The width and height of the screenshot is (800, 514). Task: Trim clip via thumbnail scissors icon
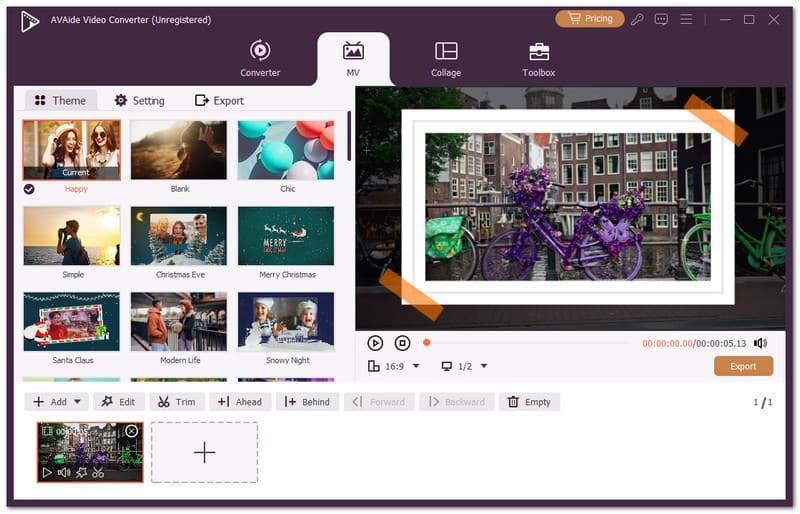click(98, 473)
